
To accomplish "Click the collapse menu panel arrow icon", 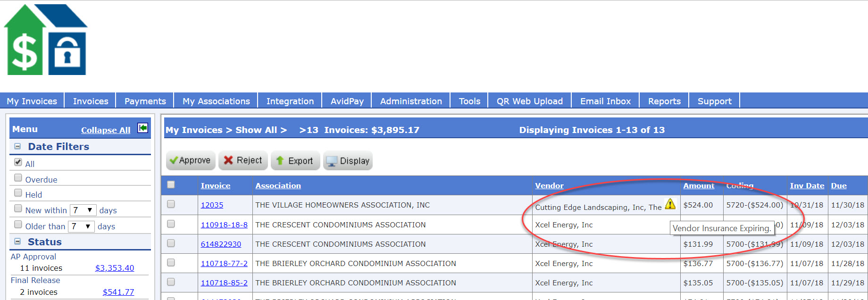I will pyautogui.click(x=142, y=128).
